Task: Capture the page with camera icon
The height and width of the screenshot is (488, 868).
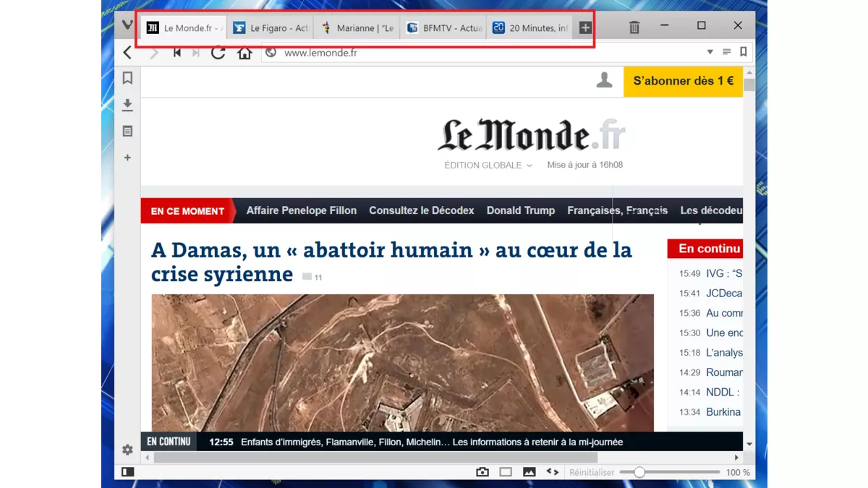Action: pyautogui.click(x=482, y=472)
